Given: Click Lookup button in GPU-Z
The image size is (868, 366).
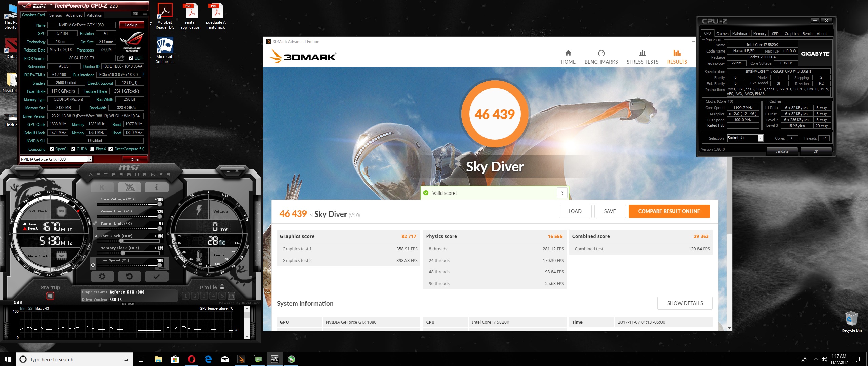Looking at the screenshot, I should [131, 25].
